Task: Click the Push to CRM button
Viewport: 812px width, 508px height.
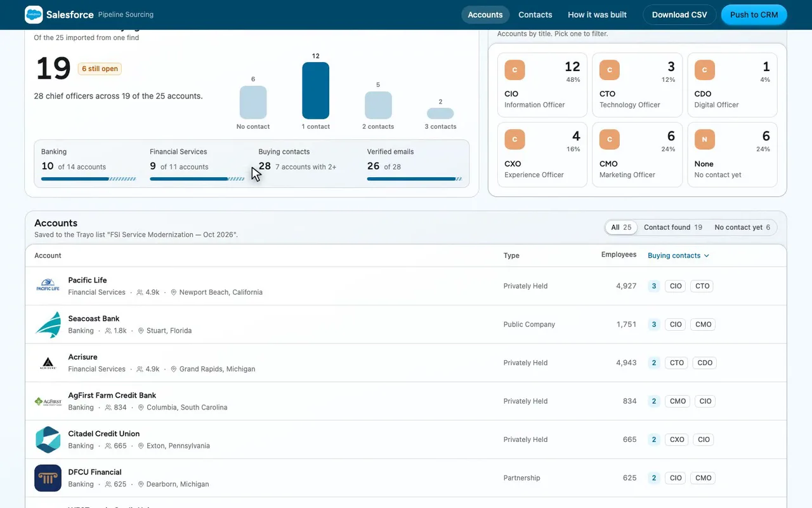Action: [754, 15]
